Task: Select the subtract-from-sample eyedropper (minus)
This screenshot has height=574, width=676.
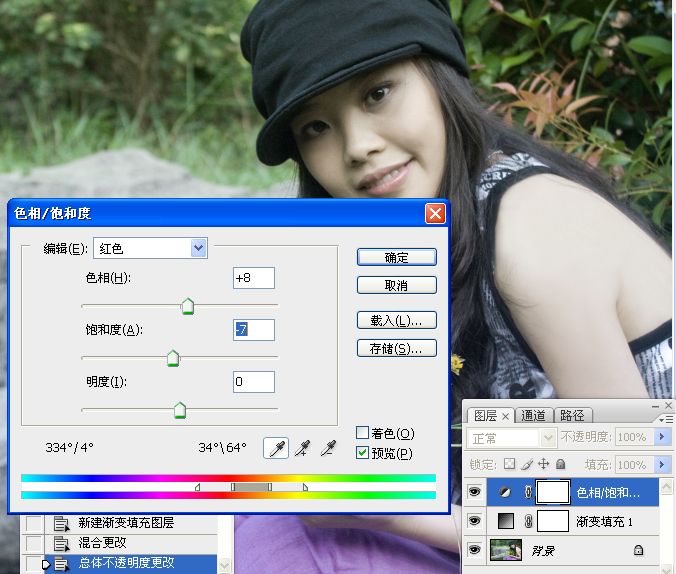Action: pos(329,449)
